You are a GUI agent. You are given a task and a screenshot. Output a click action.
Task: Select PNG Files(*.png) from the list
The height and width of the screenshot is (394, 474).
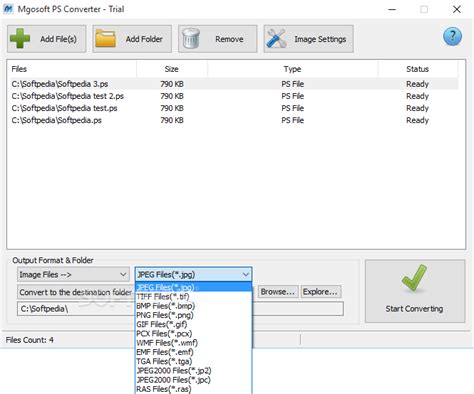tap(193, 315)
